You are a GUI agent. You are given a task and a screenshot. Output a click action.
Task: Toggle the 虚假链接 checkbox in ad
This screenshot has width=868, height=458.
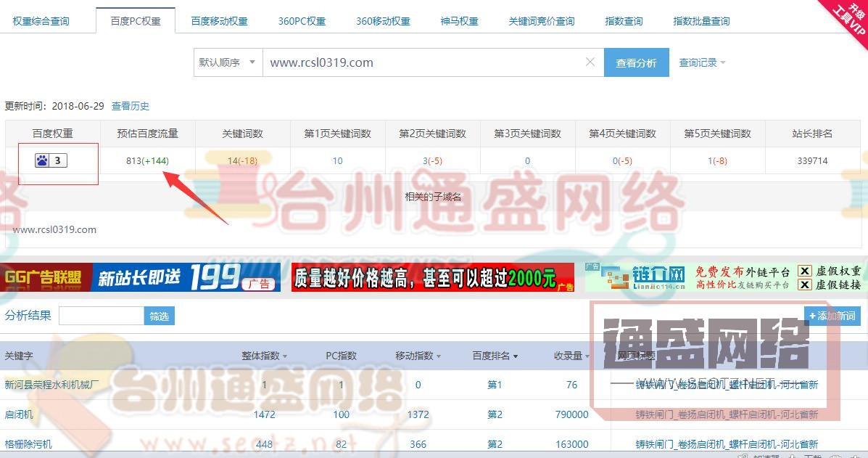(804, 285)
